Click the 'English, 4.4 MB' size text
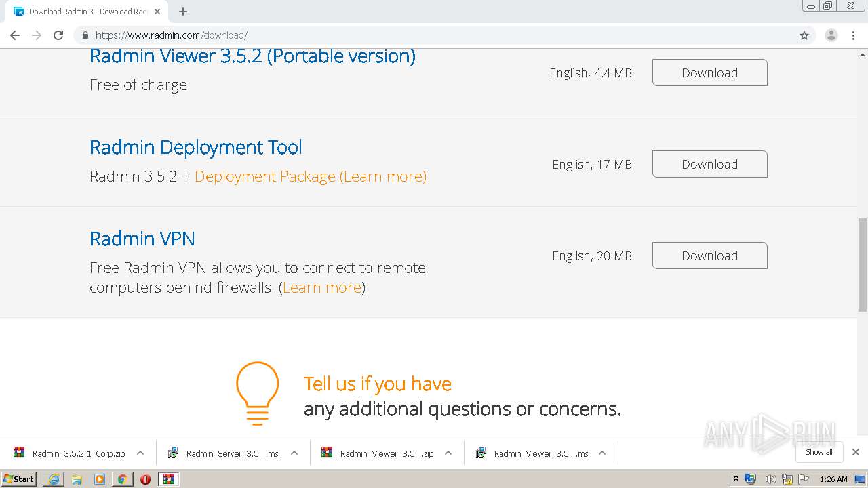 591,73
